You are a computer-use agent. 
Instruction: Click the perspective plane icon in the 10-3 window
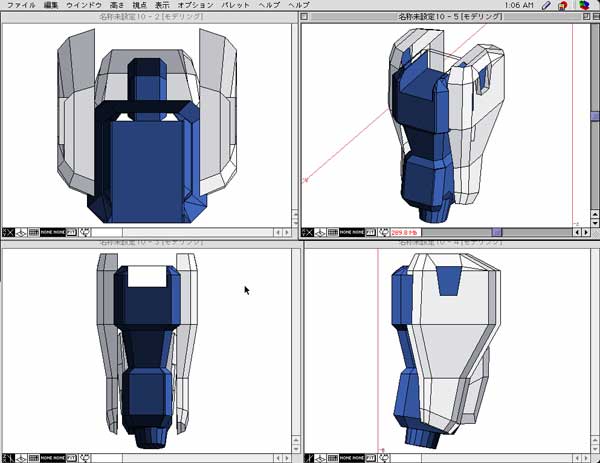(x=21, y=458)
